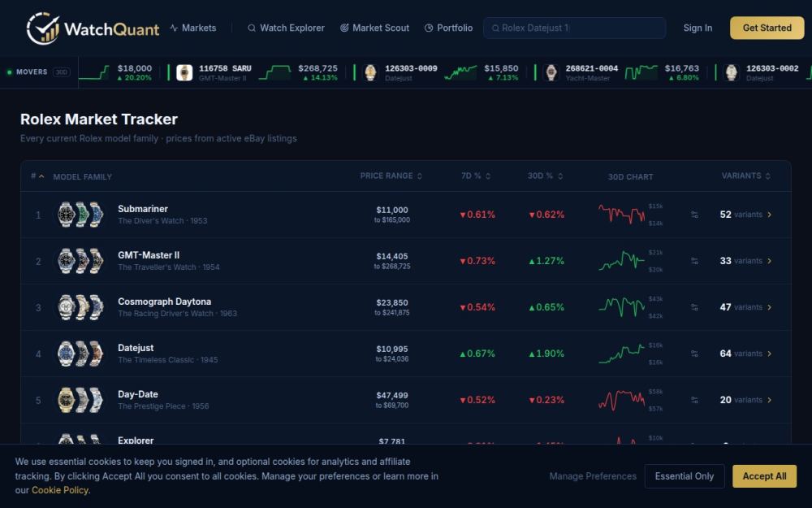Click the Day-Date watch images
812x508 pixels.
pyautogui.click(x=80, y=400)
